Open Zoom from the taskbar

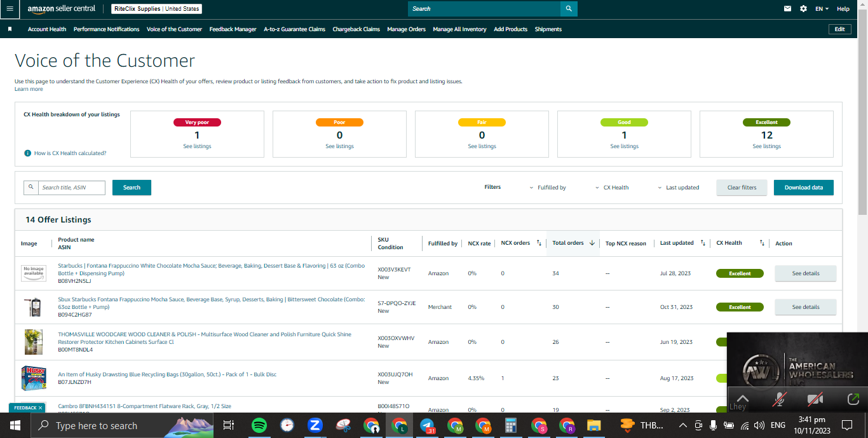(315, 425)
